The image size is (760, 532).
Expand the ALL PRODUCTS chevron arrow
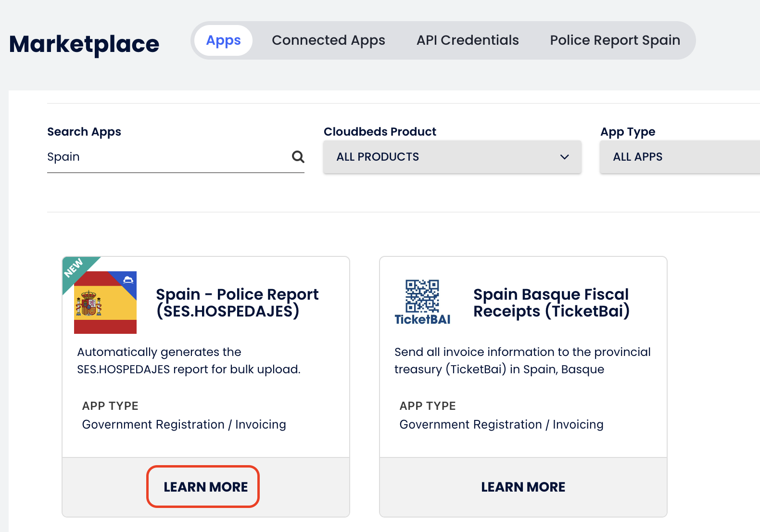pos(564,157)
